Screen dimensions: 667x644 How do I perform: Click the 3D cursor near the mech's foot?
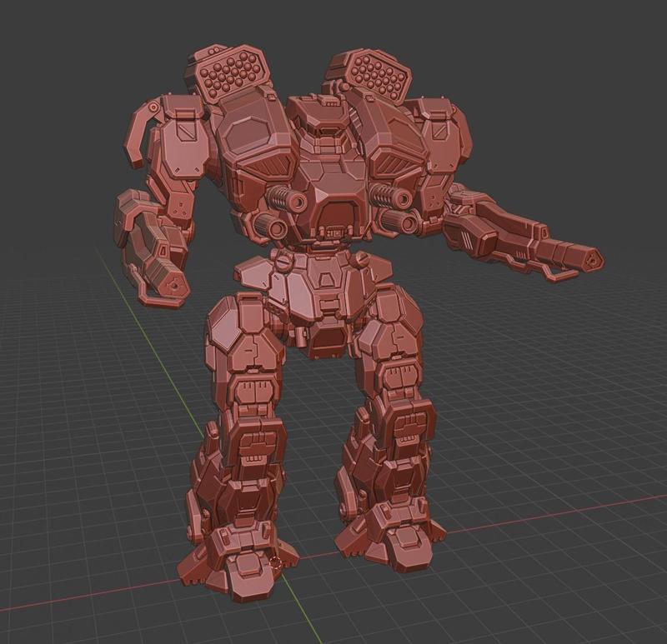(275, 564)
